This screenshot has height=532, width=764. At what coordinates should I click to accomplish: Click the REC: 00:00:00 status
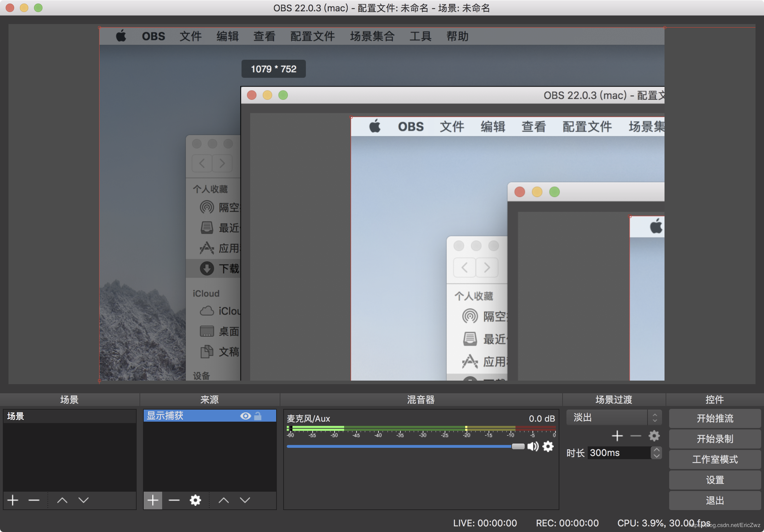tap(567, 523)
